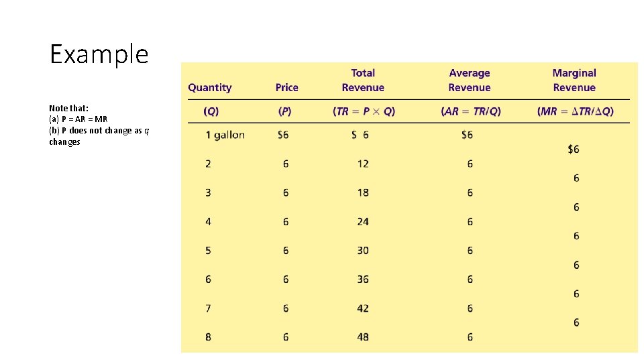Select the total revenue value 42
This screenshot has width=644, height=362.
[x=363, y=308]
